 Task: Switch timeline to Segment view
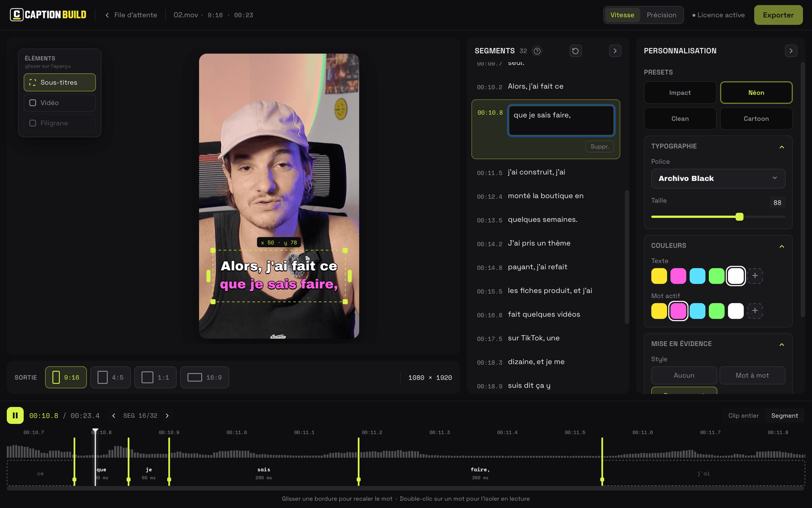784,416
